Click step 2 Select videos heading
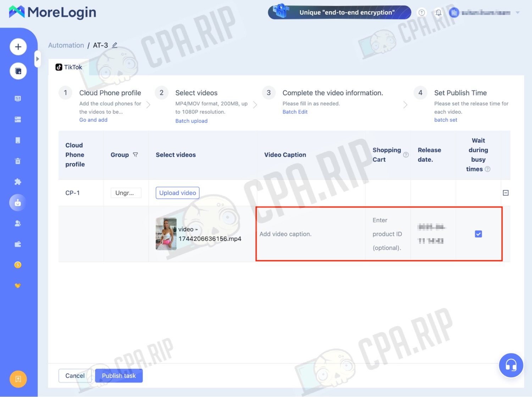532x397 pixels. 196,93
